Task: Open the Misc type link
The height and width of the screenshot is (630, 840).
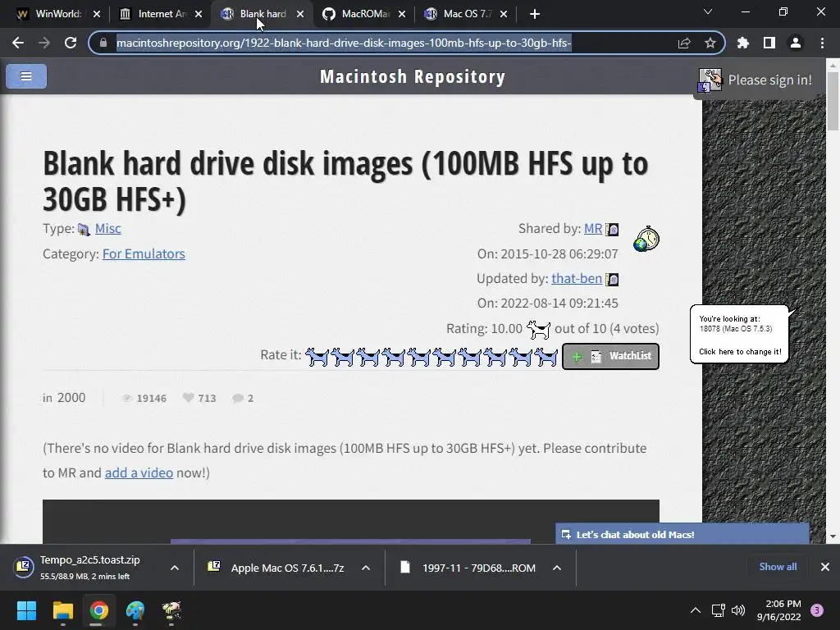Action: click(x=107, y=229)
